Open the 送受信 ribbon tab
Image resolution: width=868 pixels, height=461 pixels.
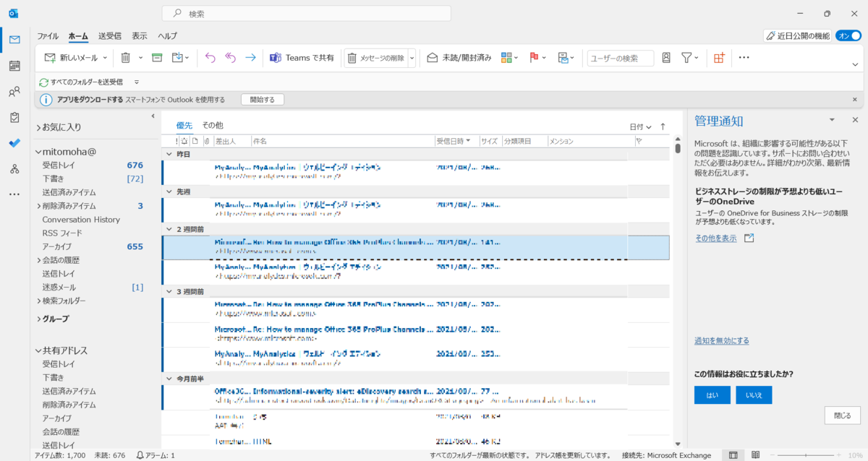(110, 36)
